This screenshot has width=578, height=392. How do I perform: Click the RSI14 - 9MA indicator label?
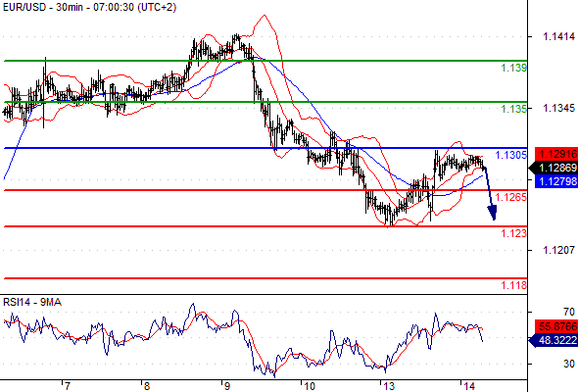(32, 303)
